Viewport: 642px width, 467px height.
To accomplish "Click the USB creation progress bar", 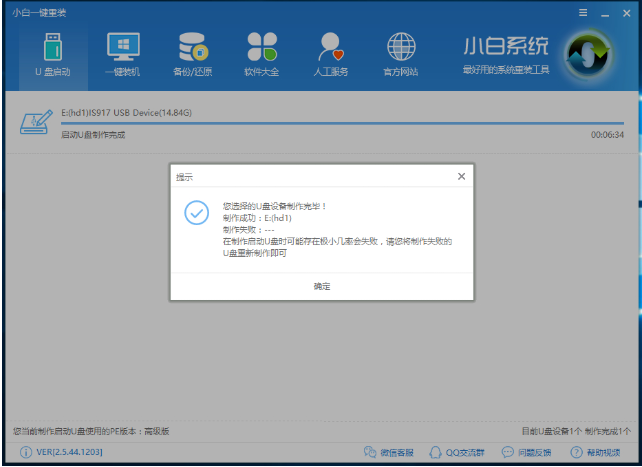I will (342, 123).
